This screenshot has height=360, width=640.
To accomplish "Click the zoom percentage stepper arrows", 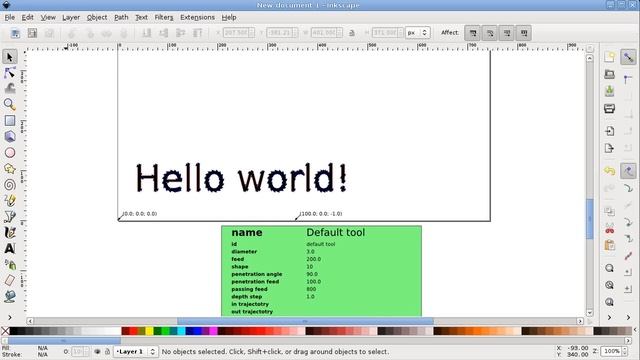I will [x=624, y=351].
